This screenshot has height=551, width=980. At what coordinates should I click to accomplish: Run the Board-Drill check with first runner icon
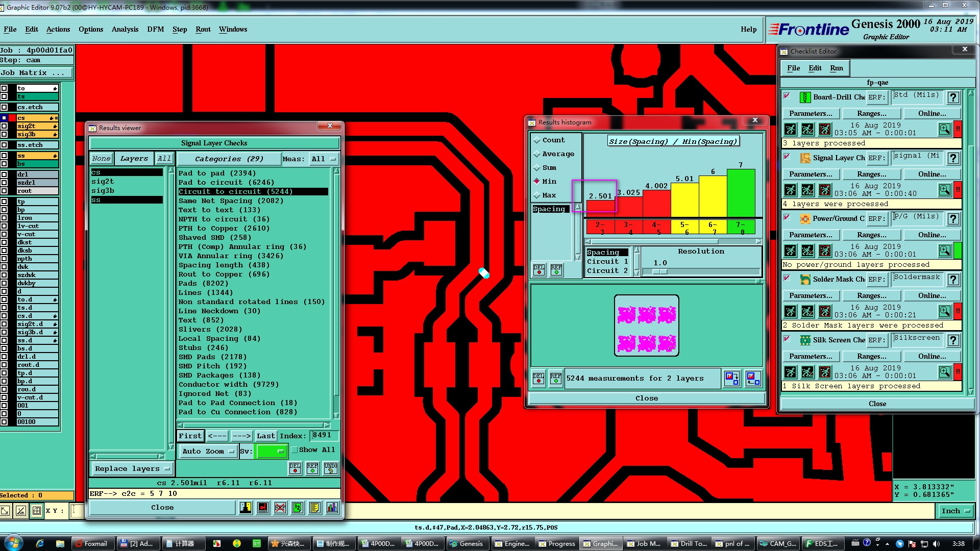pos(790,129)
